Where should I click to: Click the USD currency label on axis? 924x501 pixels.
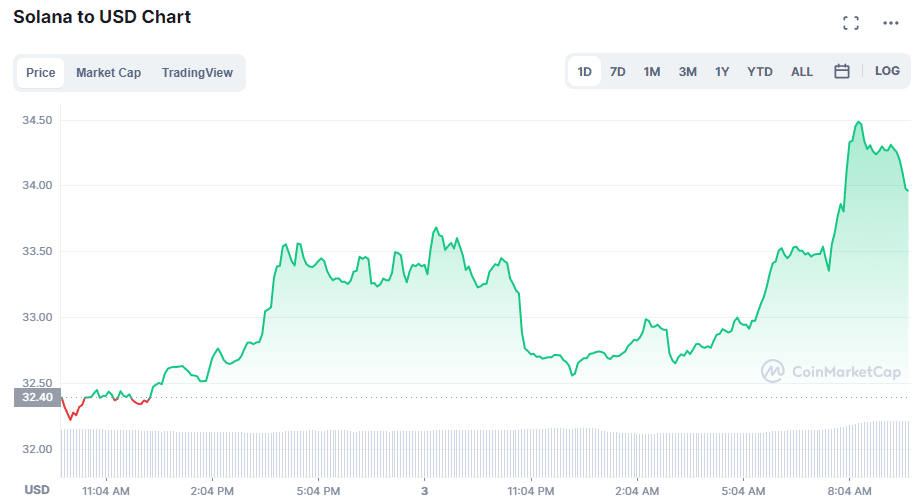tap(37, 490)
